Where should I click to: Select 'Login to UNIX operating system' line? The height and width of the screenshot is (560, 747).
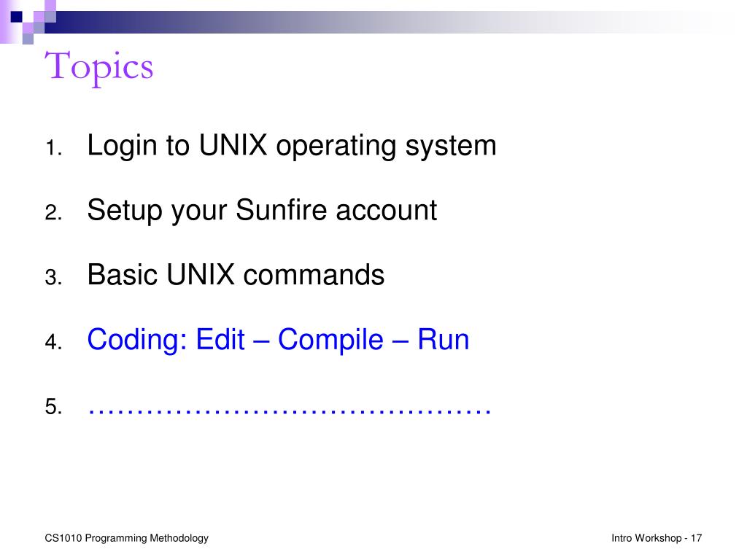pos(292,145)
